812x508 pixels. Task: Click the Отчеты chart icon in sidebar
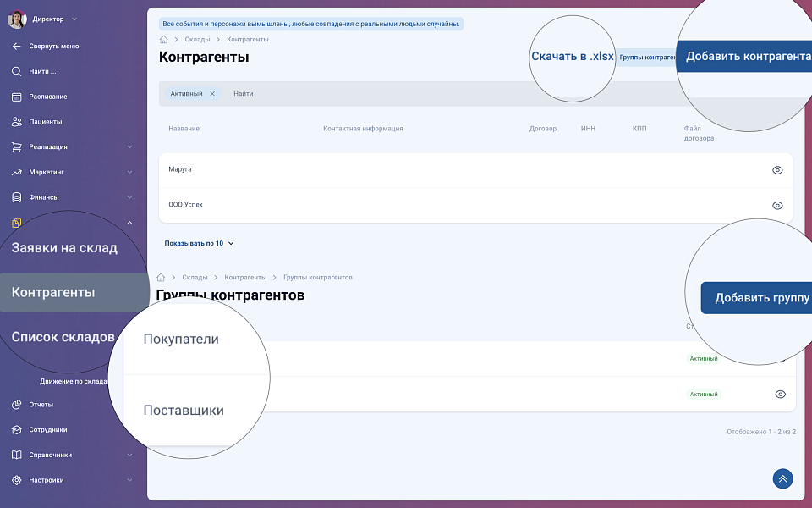[16, 404]
